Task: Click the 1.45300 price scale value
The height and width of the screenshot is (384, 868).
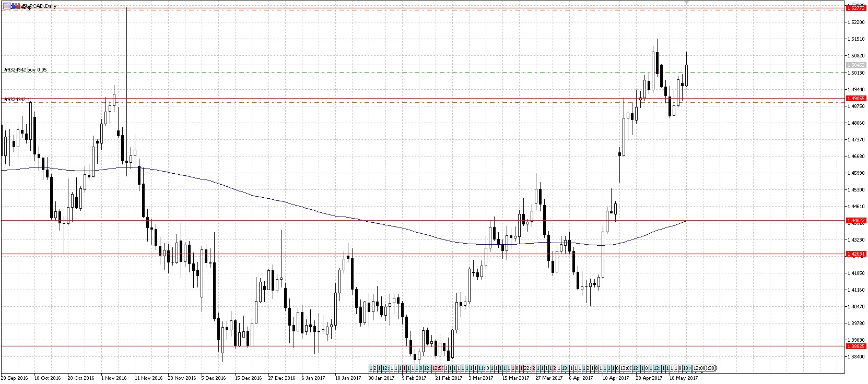Action: (x=855, y=190)
